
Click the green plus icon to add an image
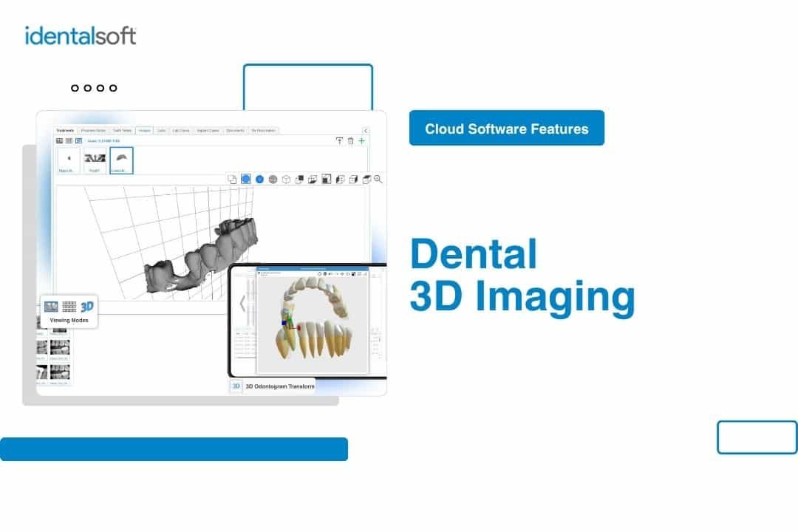362,140
